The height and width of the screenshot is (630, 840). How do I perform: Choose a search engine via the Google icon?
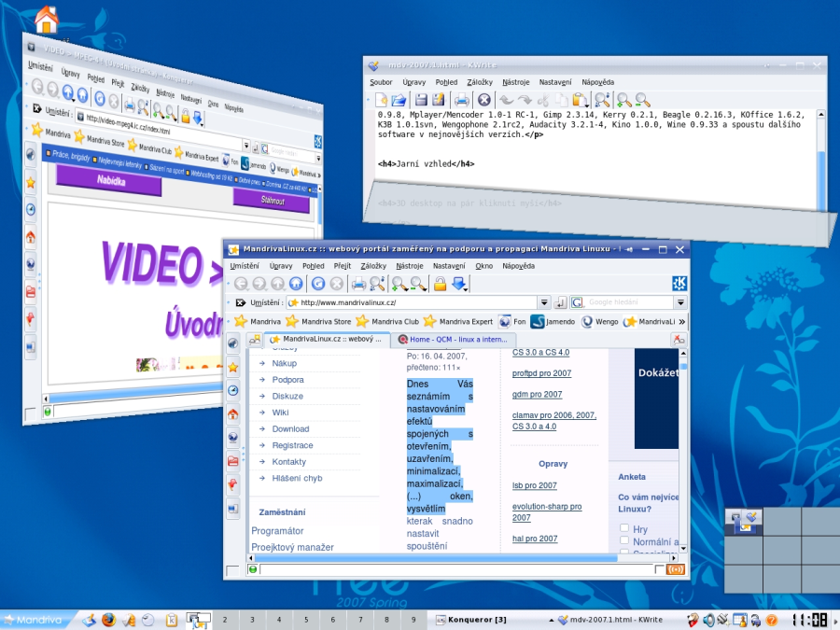coord(577,302)
